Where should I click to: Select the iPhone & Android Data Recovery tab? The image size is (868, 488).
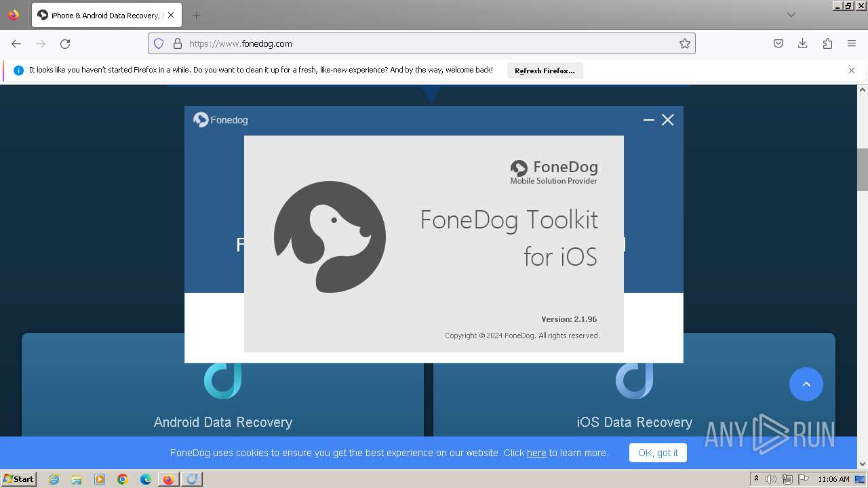coord(105,15)
